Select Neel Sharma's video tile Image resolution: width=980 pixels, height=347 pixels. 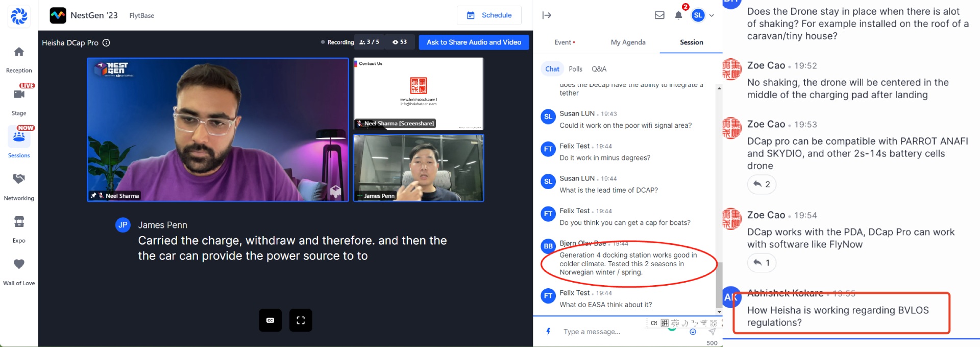coord(218,130)
